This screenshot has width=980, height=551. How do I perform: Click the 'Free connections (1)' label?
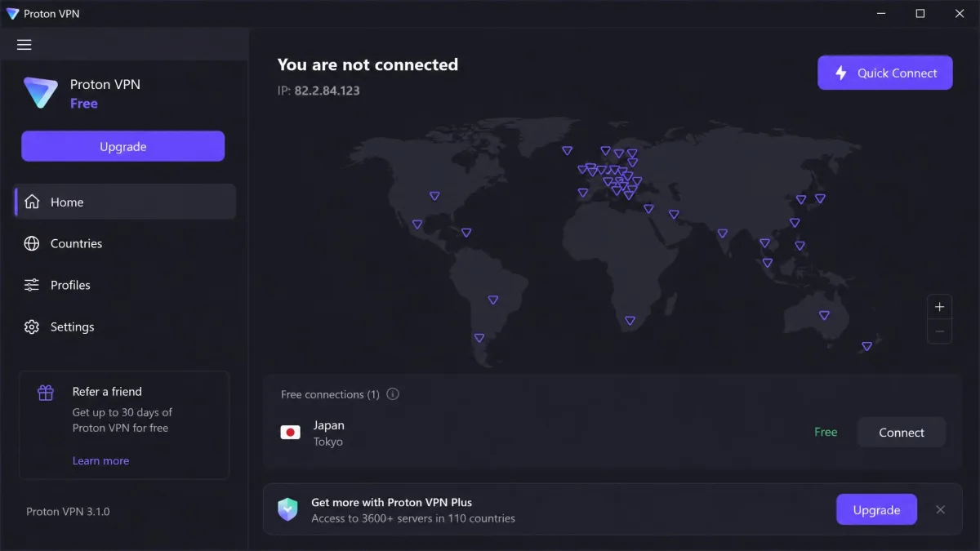tap(330, 394)
